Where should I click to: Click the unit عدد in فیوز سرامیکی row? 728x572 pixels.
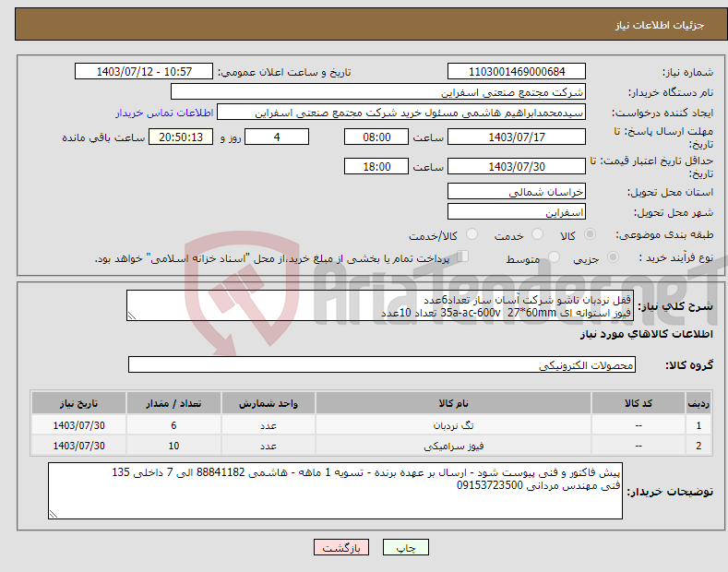click(269, 446)
